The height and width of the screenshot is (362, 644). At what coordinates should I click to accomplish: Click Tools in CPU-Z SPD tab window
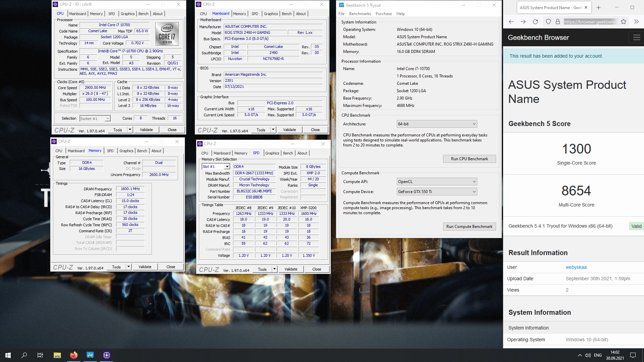click(x=262, y=269)
